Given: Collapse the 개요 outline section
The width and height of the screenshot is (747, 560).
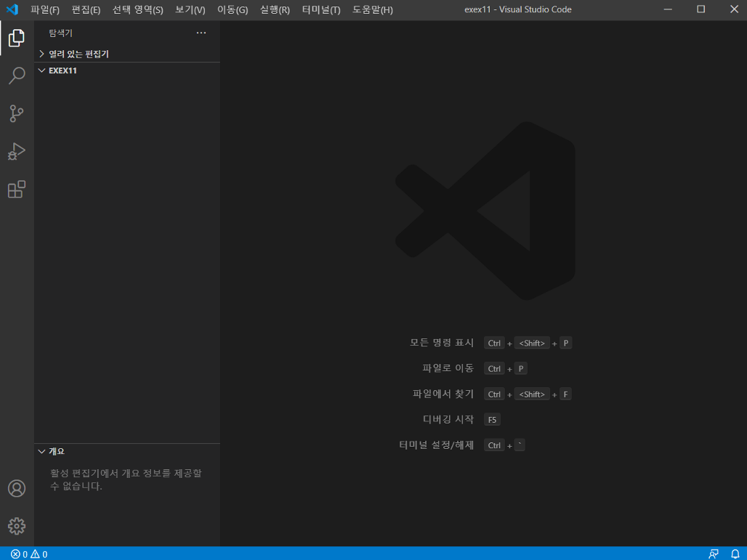Looking at the screenshot, I should (x=127, y=452).
